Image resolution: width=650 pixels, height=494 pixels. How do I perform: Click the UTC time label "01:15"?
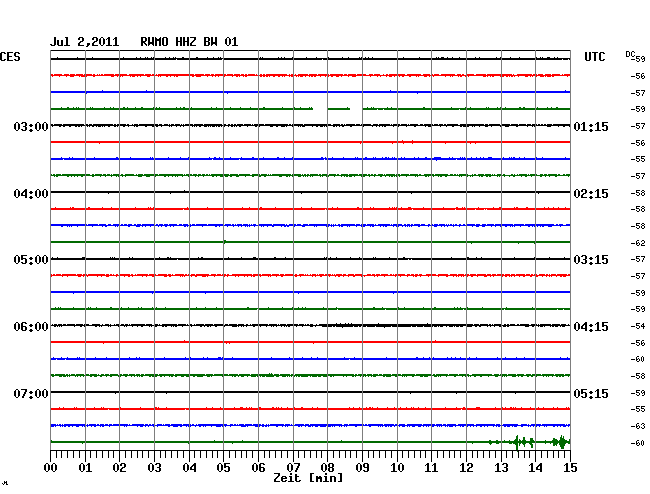click(591, 127)
